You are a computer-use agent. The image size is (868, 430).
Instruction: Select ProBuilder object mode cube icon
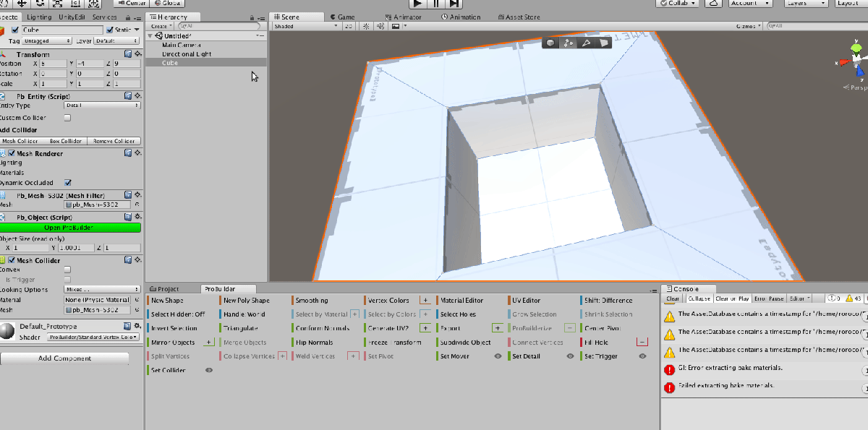[551, 43]
